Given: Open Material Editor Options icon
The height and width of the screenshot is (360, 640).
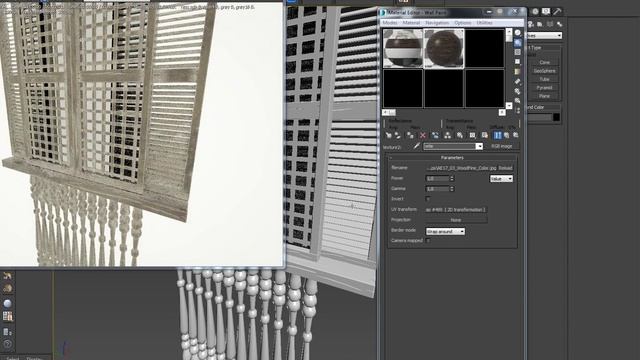Looking at the screenshot, I should [x=518, y=91].
